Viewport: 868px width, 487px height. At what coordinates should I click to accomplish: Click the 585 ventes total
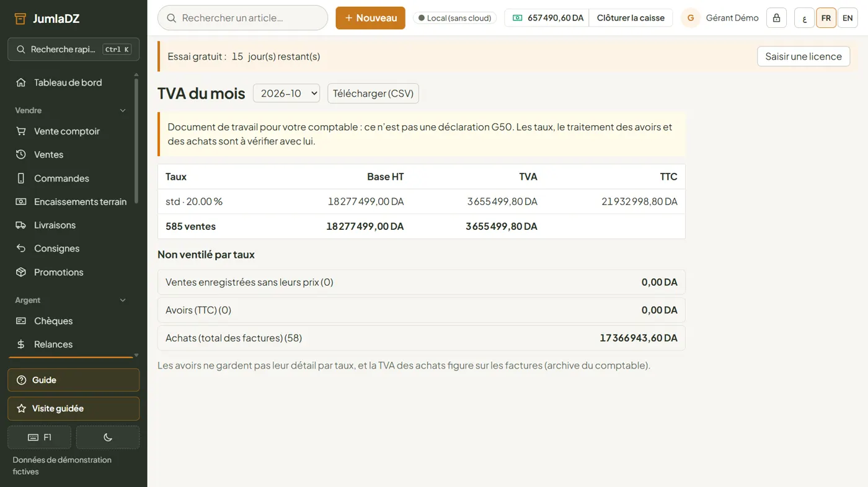coord(190,226)
